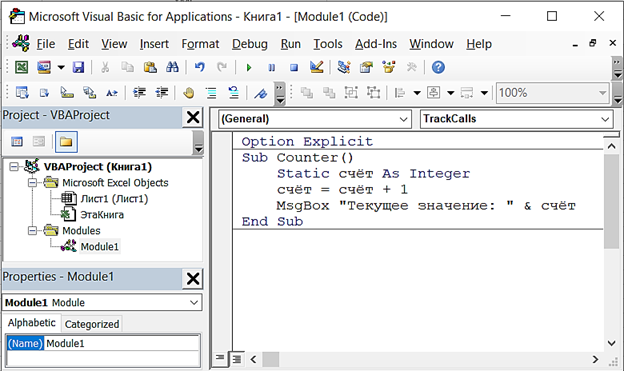Viewport: 624px width, 371px height.
Task: Save the workbook with the floppy icon
Action: (x=78, y=67)
